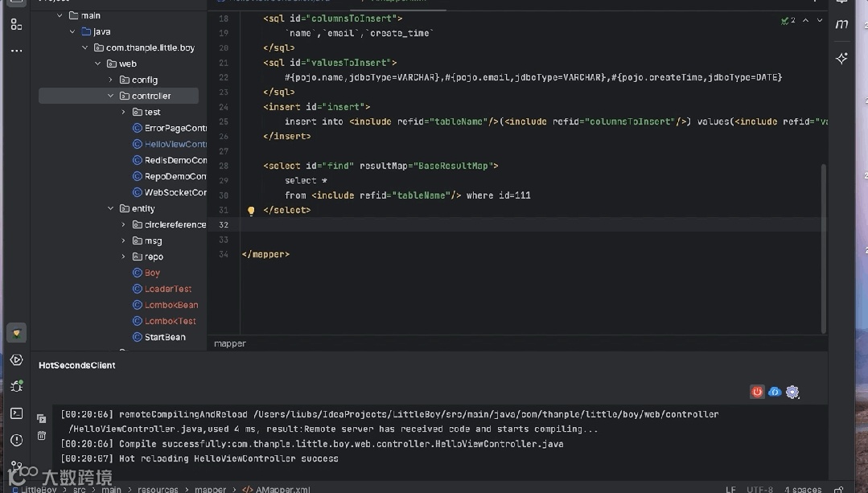Open the Problems tool window
The height and width of the screenshot is (493, 868).
point(16,440)
